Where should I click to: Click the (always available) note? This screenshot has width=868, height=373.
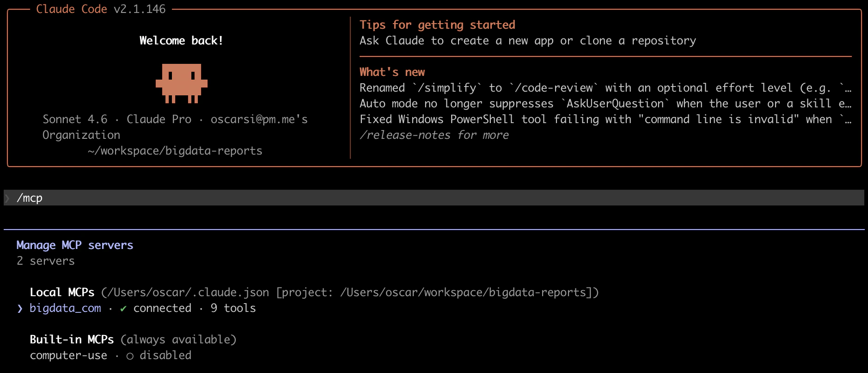click(178, 340)
